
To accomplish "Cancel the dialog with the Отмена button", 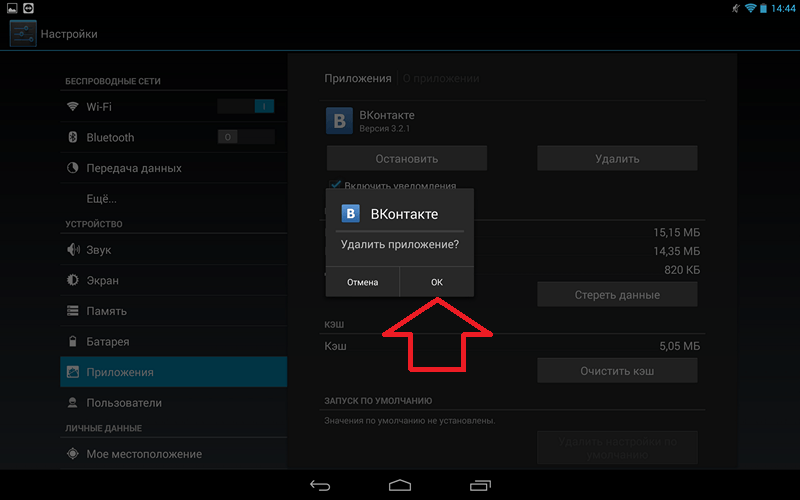I will [x=363, y=282].
